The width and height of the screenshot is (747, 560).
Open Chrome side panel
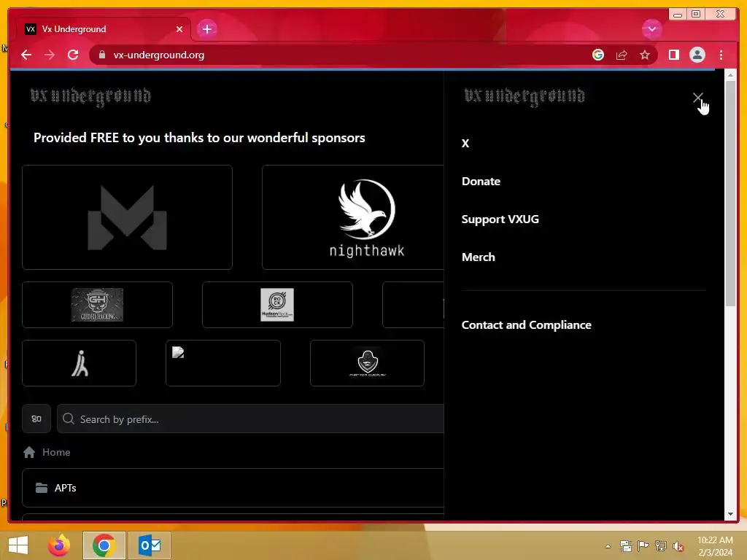673,55
